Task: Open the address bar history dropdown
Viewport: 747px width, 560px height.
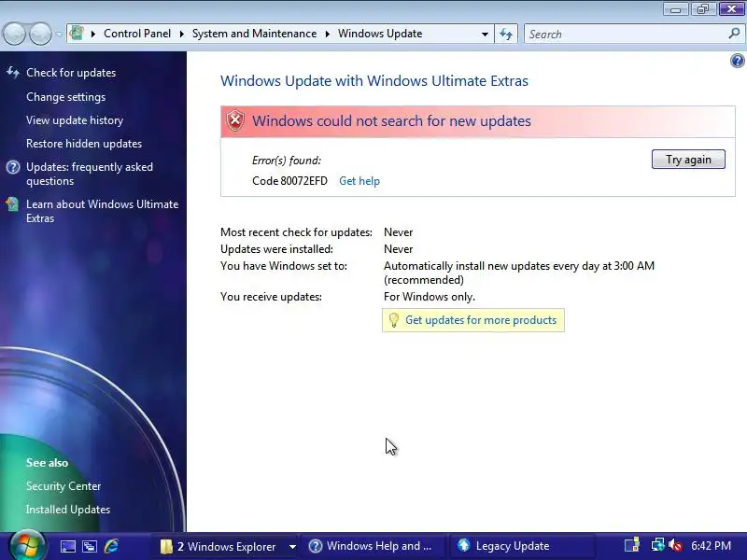Action: click(x=485, y=35)
